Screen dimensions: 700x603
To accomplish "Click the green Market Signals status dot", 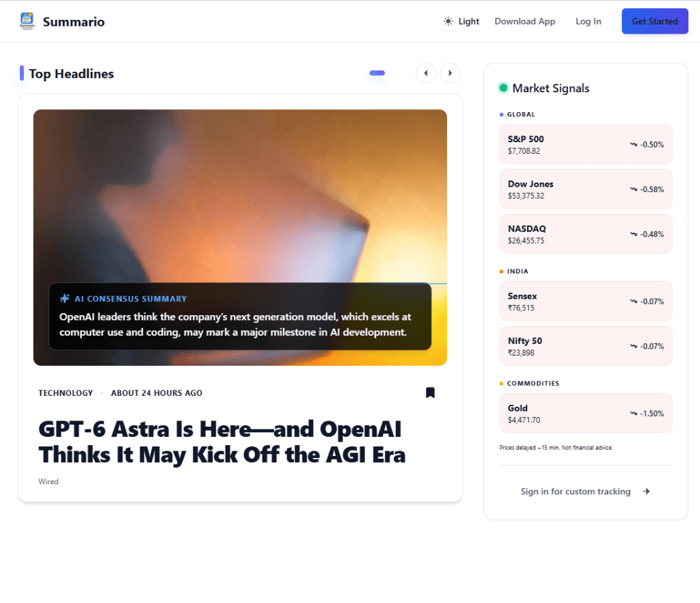I will coord(503,88).
